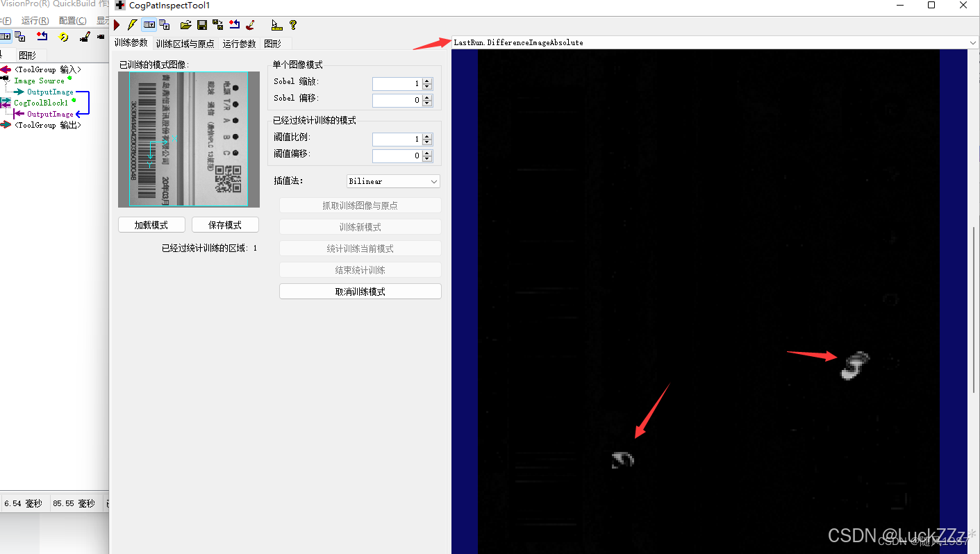This screenshot has height=554, width=980.
Task: Select the <ToolGroup 输入> tree item
Action: pos(48,69)
